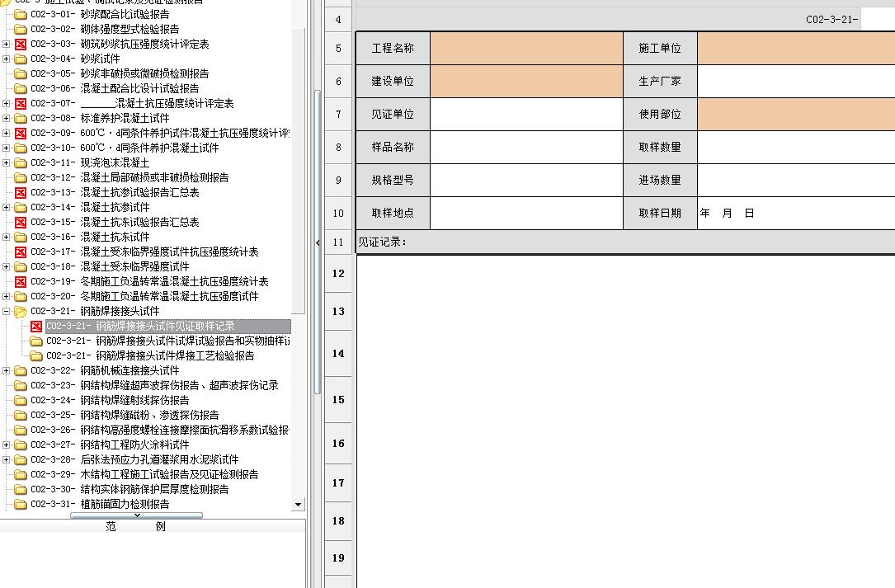Click the 取样日期 年 月 日 cell

click(x=796, y=213)
